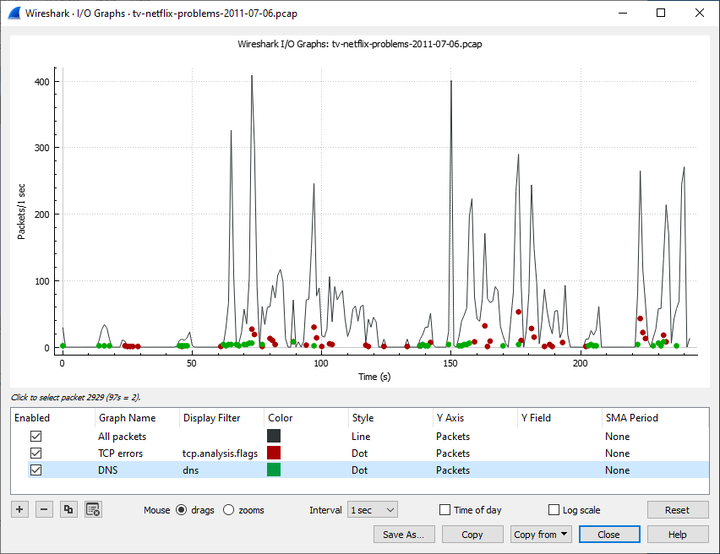
Task: Open Help for I/O Graphs
Action: [677, 534]
